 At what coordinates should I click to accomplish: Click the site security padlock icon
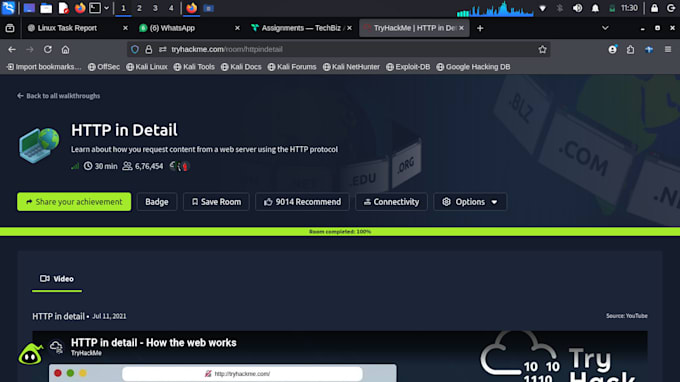coord(149,49)
